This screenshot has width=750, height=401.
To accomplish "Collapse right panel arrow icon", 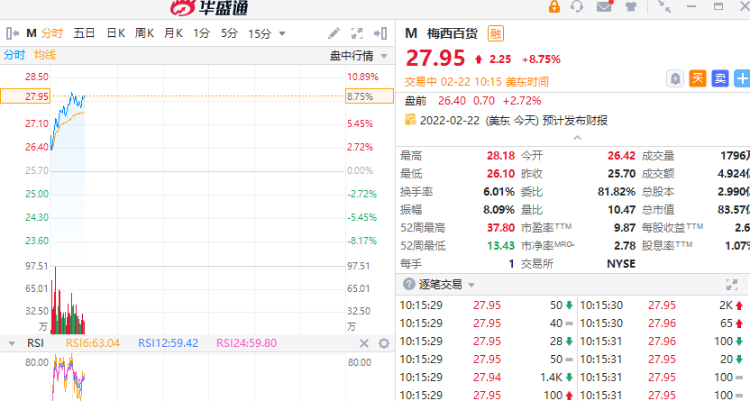I will click(380, 33).
